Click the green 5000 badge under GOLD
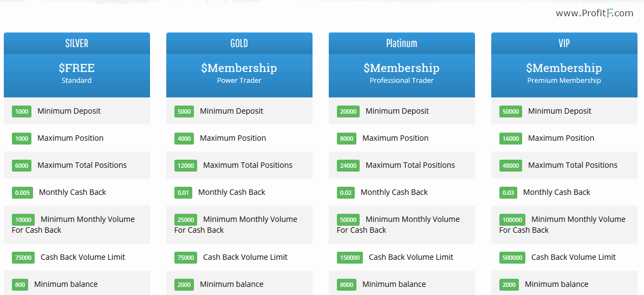The image size is (644, 295). coord(184,112)
